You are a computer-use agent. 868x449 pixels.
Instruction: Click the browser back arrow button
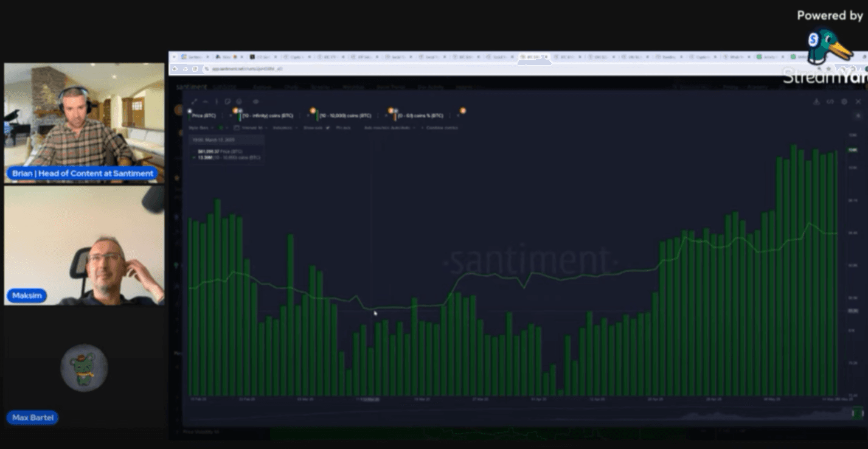[175, 69]
